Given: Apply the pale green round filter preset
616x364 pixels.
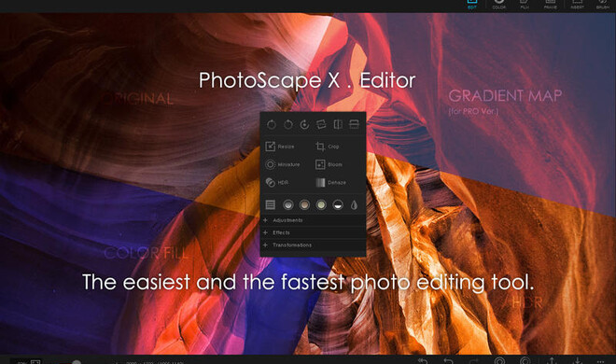Looking at the screenshot, I should coord(321,204).
